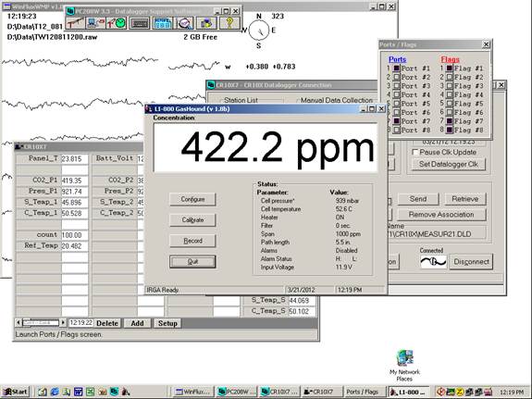Screen dimensions: 532x399
Task: Click the yellow Z system tray icon
Action: click(x=460, y=392)
